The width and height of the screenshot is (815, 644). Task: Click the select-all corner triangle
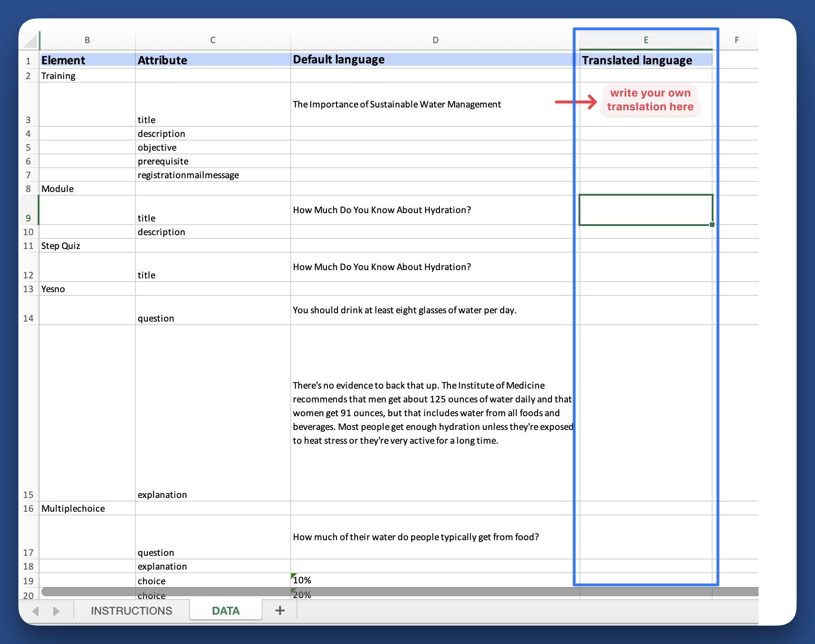[x=30, y=41]
